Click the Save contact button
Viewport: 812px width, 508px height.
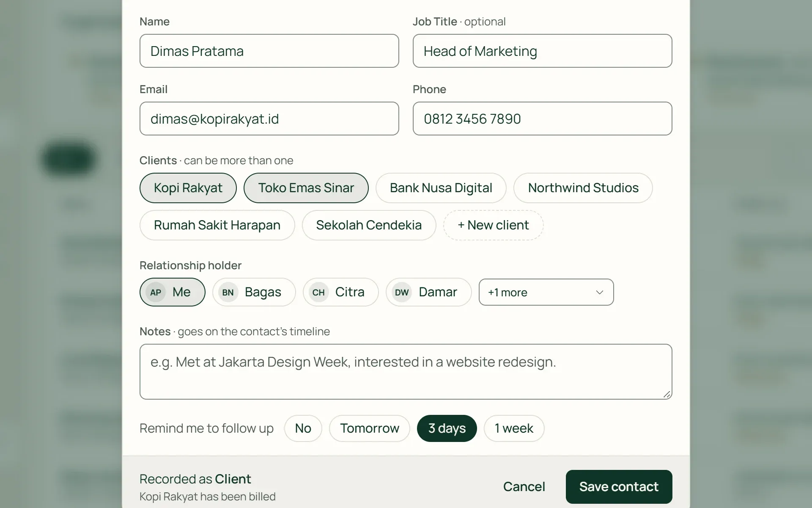pyautogui.click(x=619, y=487)
